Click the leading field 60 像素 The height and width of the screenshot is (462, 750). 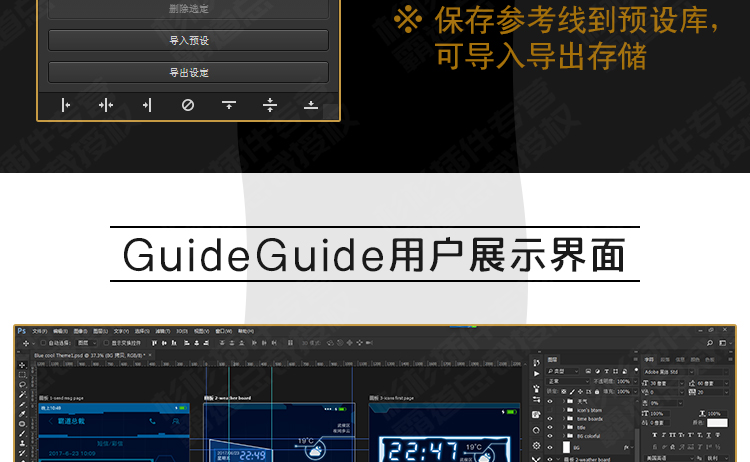[x=712, y=383]
